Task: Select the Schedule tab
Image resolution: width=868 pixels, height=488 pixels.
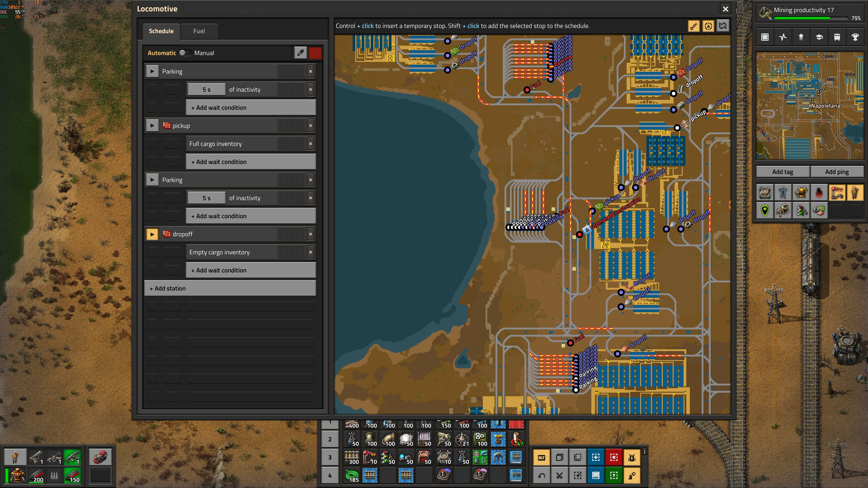Action: coord(161,31)
